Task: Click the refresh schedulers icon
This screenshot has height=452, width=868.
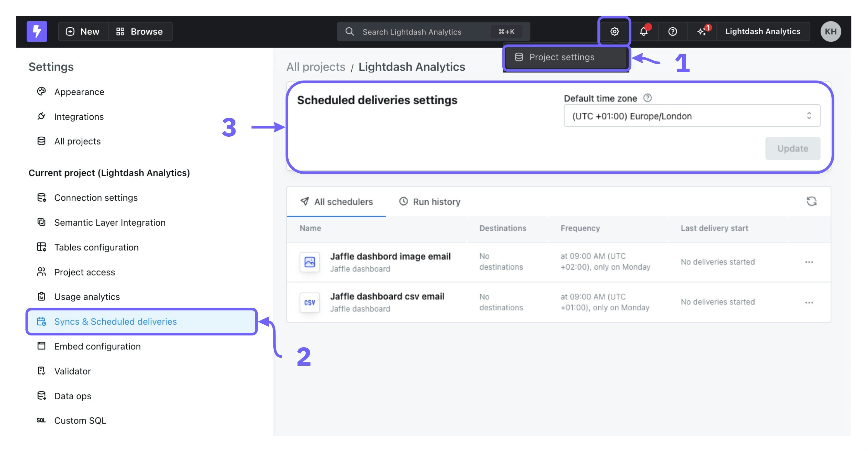Action: (x=811, y=201)
